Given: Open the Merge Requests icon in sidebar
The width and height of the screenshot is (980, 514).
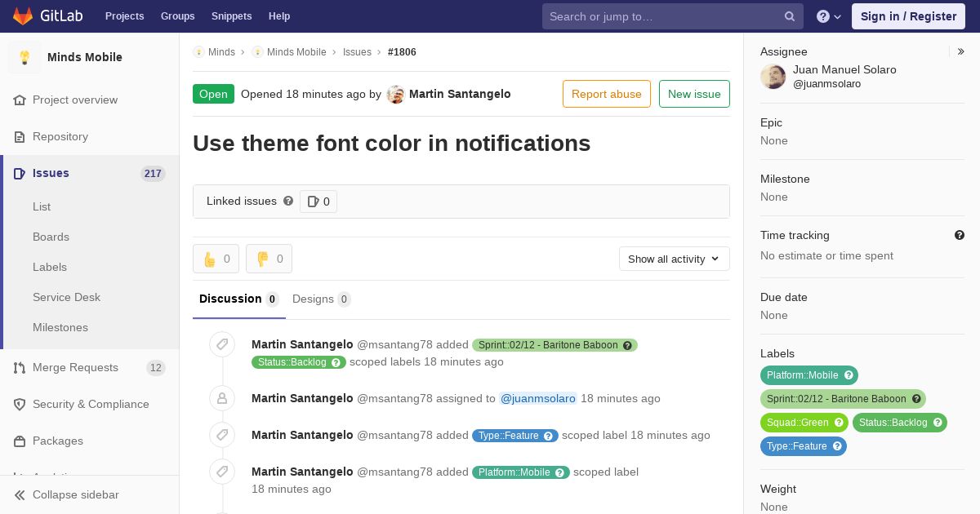Looking at the screenshot, I should [x=20, y=367].
